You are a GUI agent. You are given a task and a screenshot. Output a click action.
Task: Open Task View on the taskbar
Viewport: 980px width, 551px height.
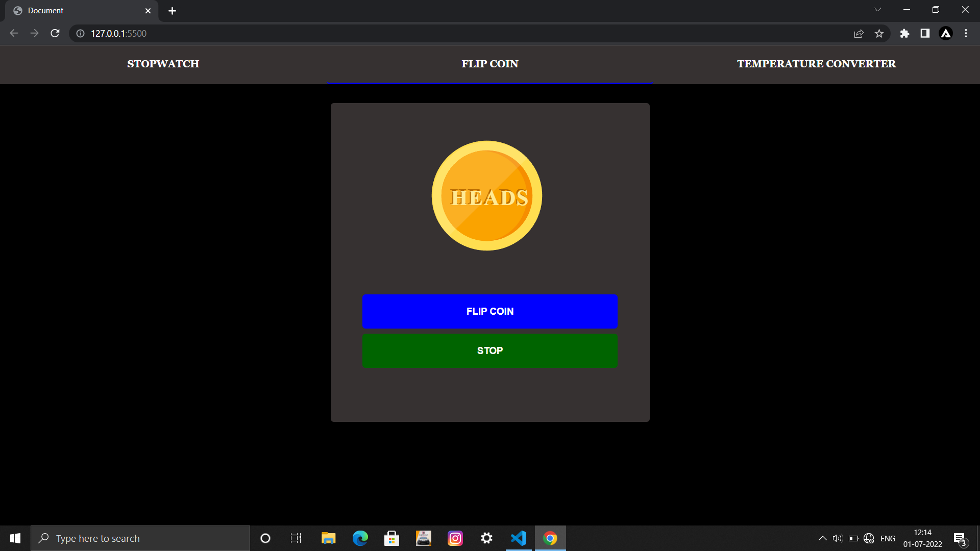(296, 538)
